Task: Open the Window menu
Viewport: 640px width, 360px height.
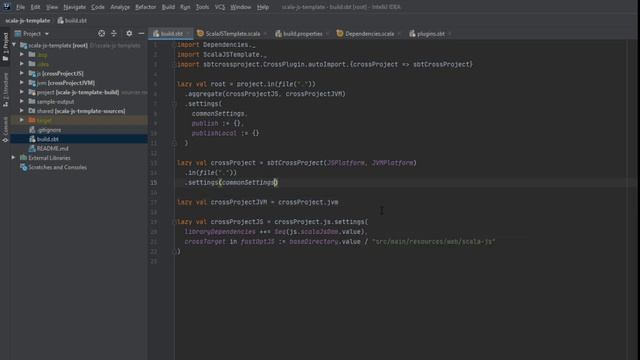Action: (x=241, y=7)
